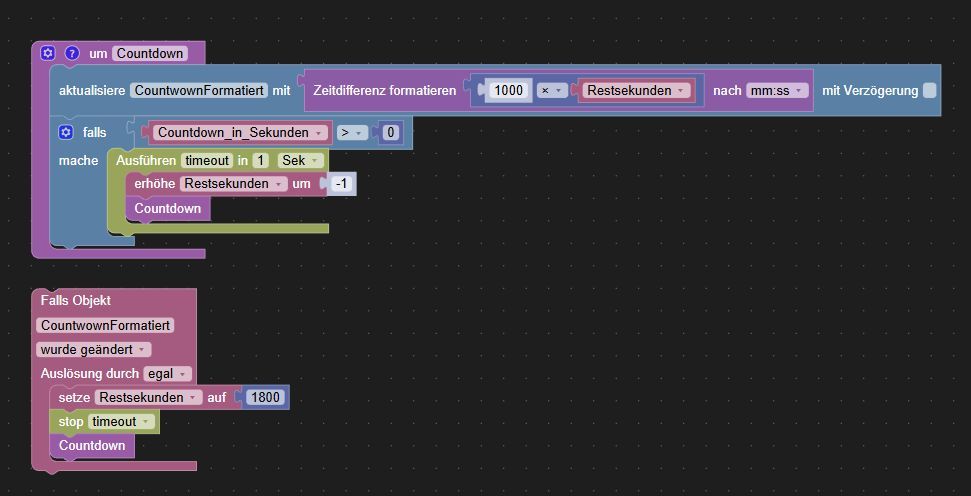971x496 pixels.
Task: Click the stop block label
Action: 71,422
